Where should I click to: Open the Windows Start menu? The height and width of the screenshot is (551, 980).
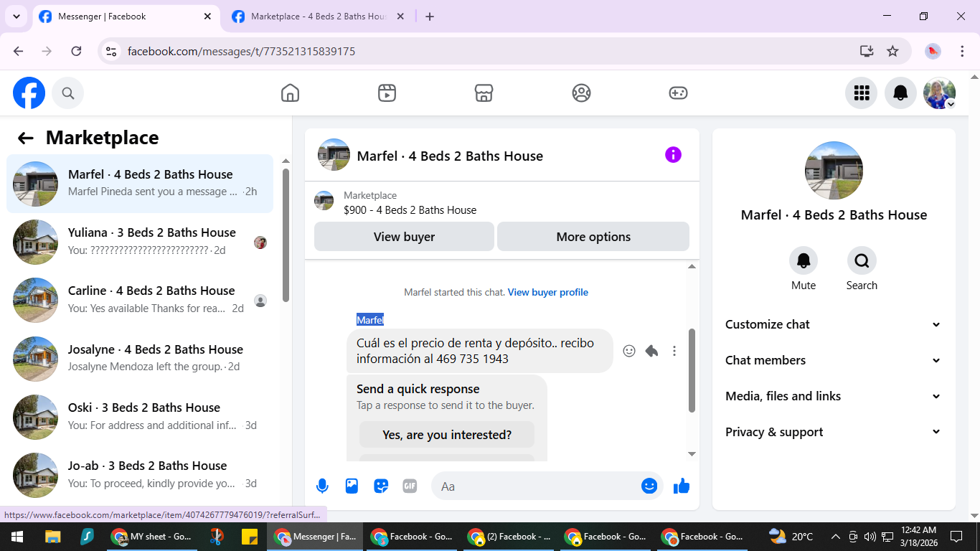click(x=17, y=537)
